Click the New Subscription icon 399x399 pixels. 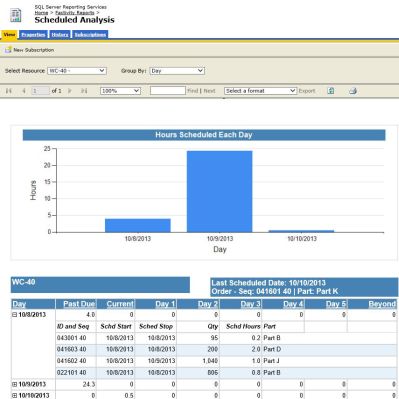click(8, 50)
